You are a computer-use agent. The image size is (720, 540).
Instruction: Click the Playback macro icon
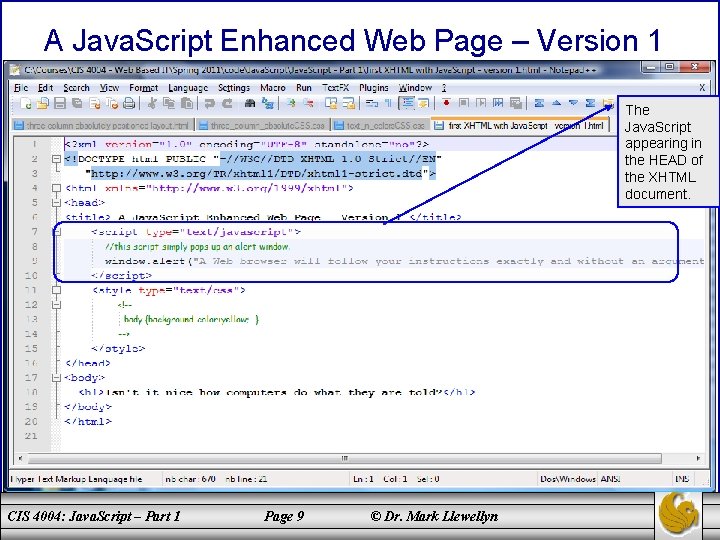481,103
